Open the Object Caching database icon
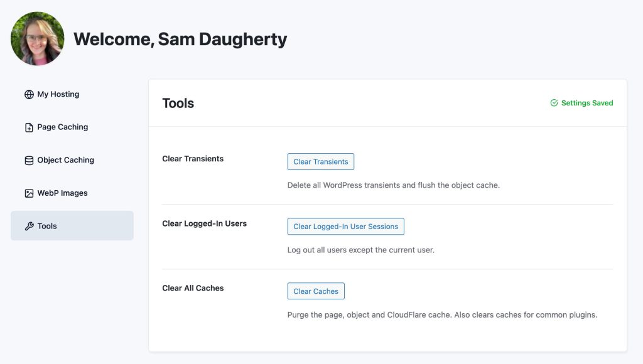643x364 pixels. pyautogui.click(x=29, y=159)
